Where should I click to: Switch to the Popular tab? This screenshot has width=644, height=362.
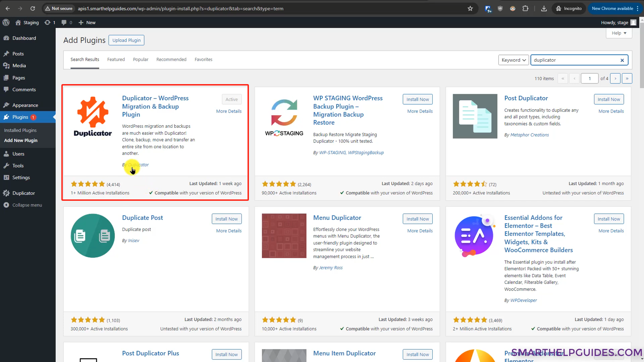[x=141, y=59]
